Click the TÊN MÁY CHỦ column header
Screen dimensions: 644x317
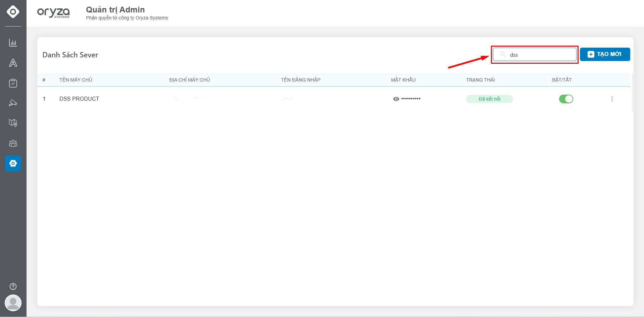[76, 80]
